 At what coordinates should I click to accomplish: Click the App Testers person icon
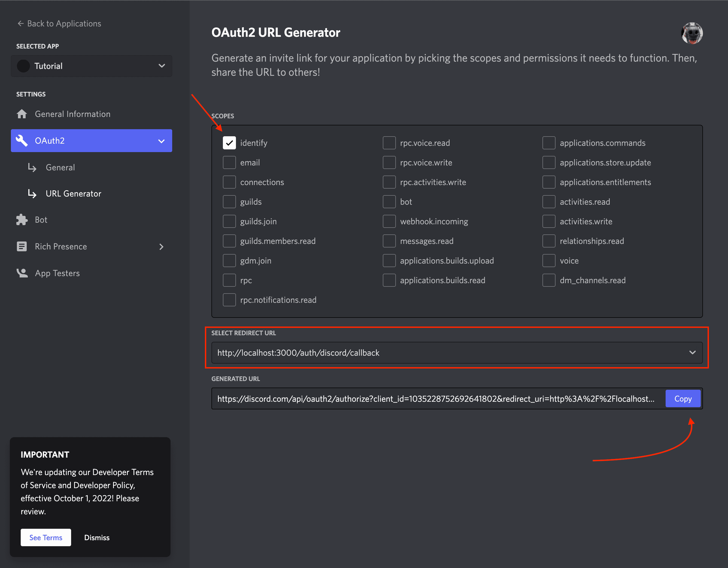(22, 273)
